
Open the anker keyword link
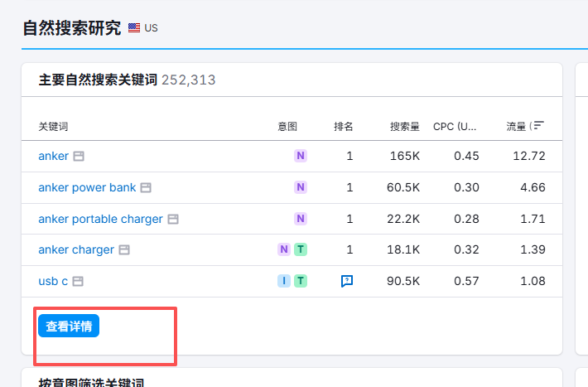(53, 156)
